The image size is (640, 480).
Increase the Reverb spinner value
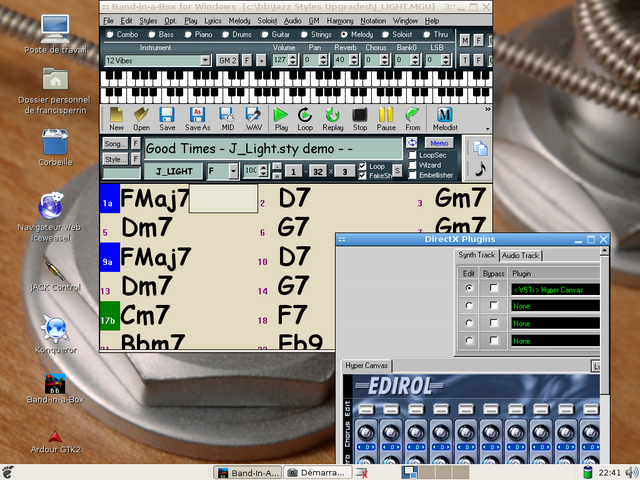click(x=354, y=58)
